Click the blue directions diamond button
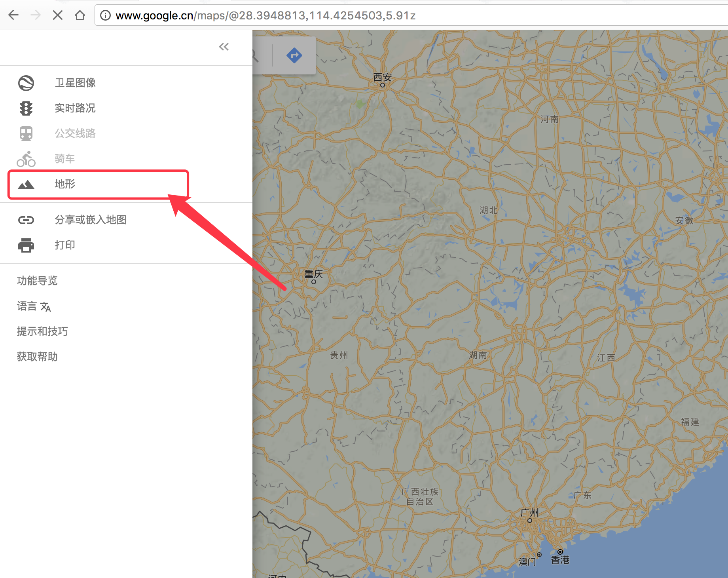Image resolution: width=728 pixels, height=578 pixels. (x=294, y=55)
